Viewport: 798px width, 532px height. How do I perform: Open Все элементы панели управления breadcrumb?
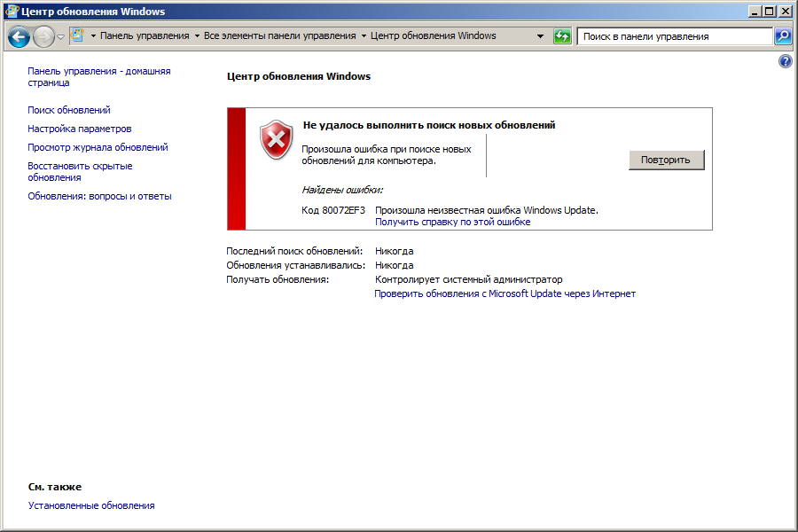click(x=279, y=35)
